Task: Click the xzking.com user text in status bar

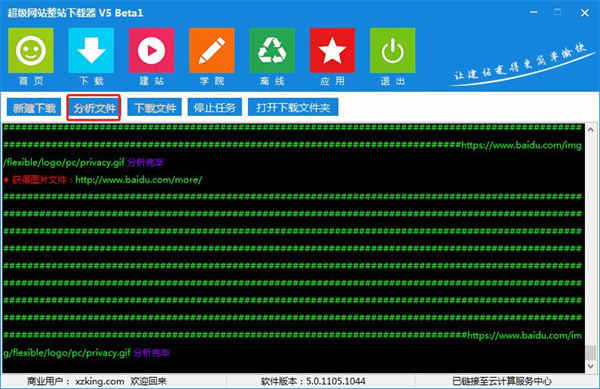Action: pos(100,381)
